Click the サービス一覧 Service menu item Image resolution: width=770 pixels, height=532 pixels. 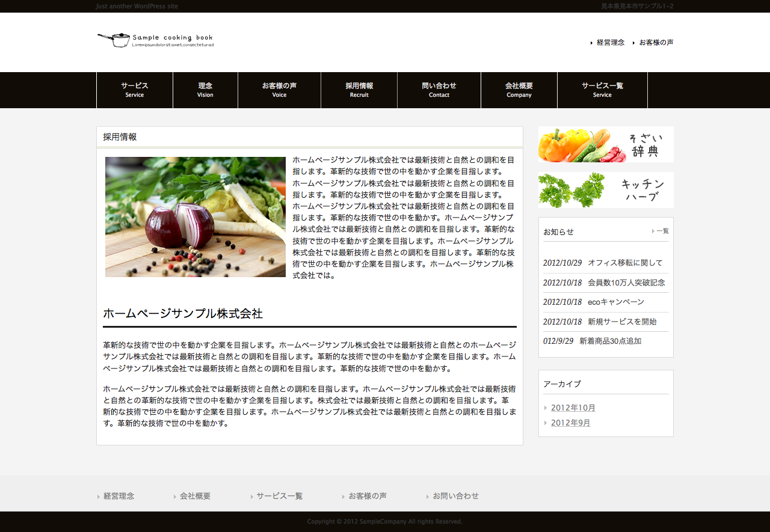(602, 90)
